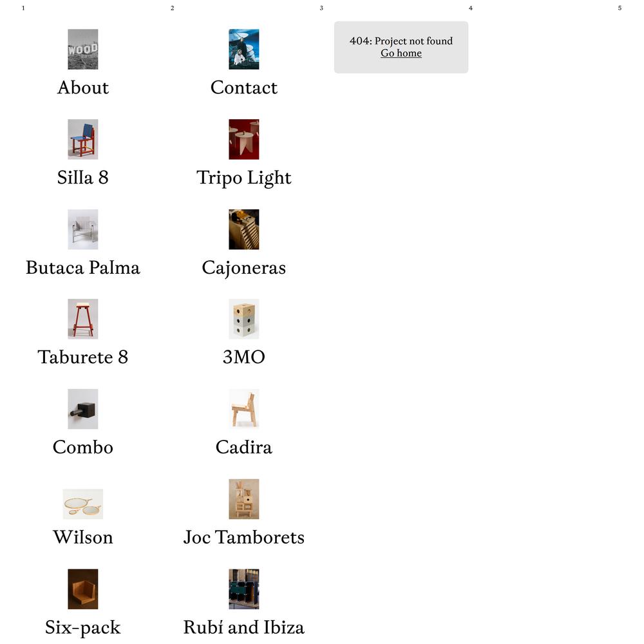Open the Taburete 8 stool image
644x644 pixels.
[83, 319]
